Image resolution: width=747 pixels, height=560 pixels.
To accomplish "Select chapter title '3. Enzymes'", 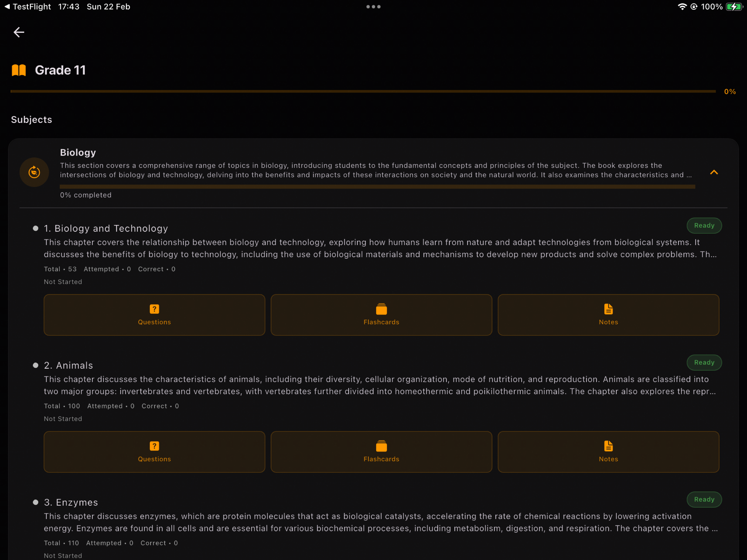I will coord(71,502).
